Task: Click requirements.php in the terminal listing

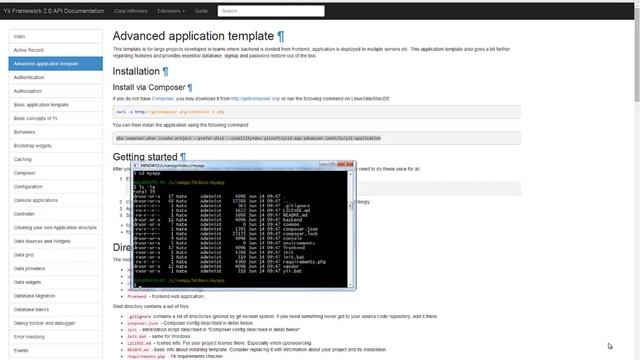Action: click(304, 262)
